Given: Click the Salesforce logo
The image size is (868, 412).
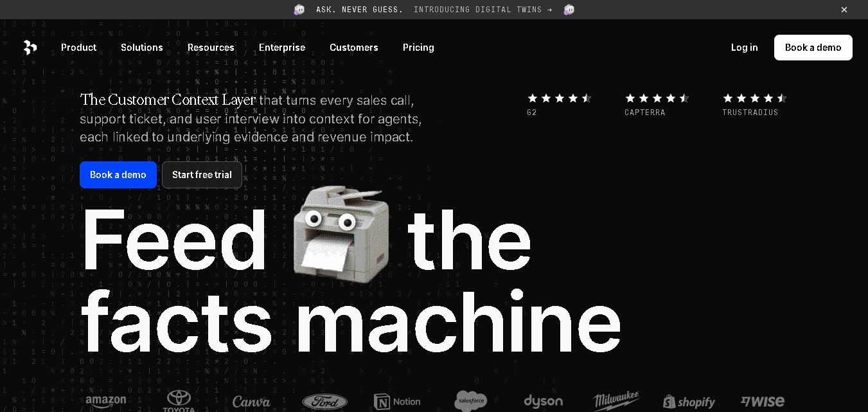Looking at the screenshot, I should click(x=471, y=401).
